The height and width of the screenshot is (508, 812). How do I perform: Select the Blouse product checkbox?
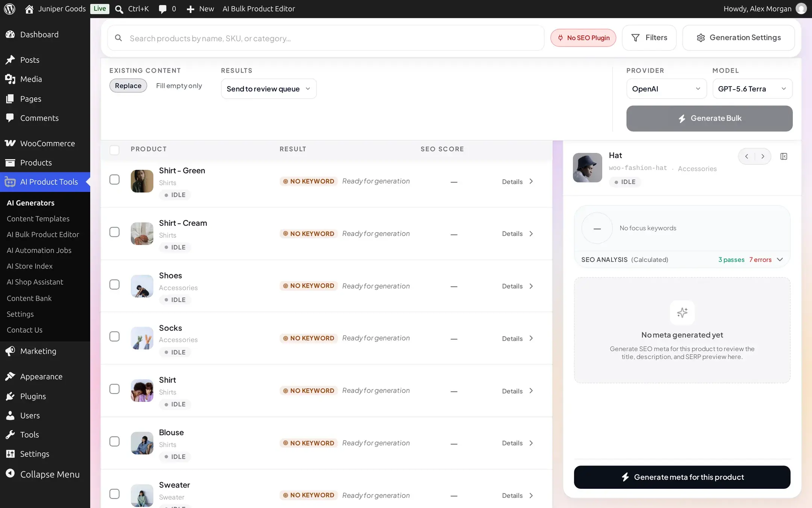click(x=114, y=441)
